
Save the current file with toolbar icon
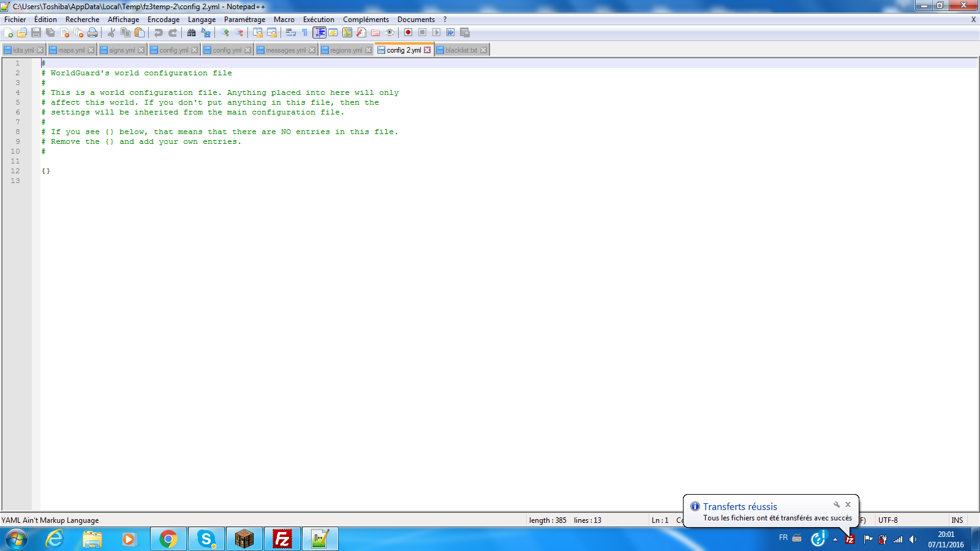point(36,32)
